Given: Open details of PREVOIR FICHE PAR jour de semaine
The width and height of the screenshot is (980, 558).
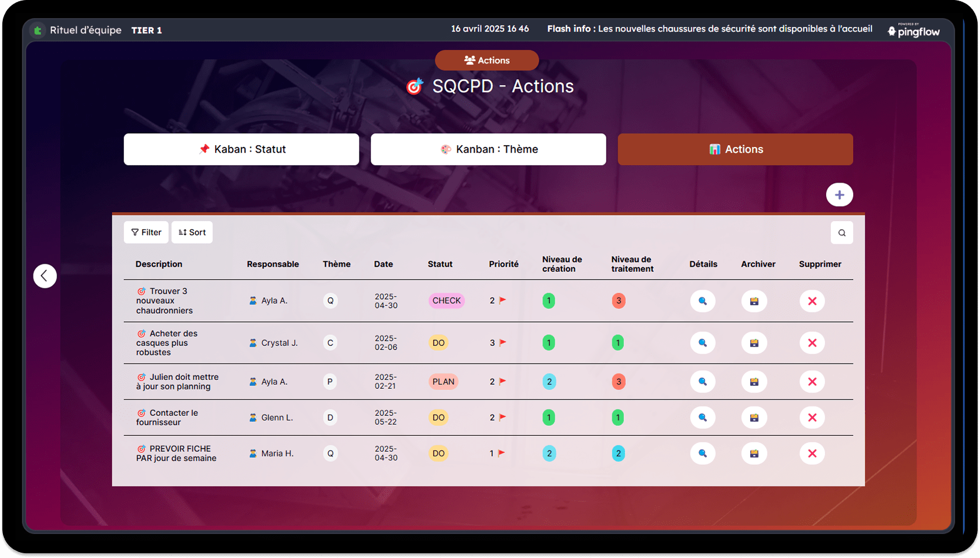Looking at the screenshot, I should [x=702, y=453].
